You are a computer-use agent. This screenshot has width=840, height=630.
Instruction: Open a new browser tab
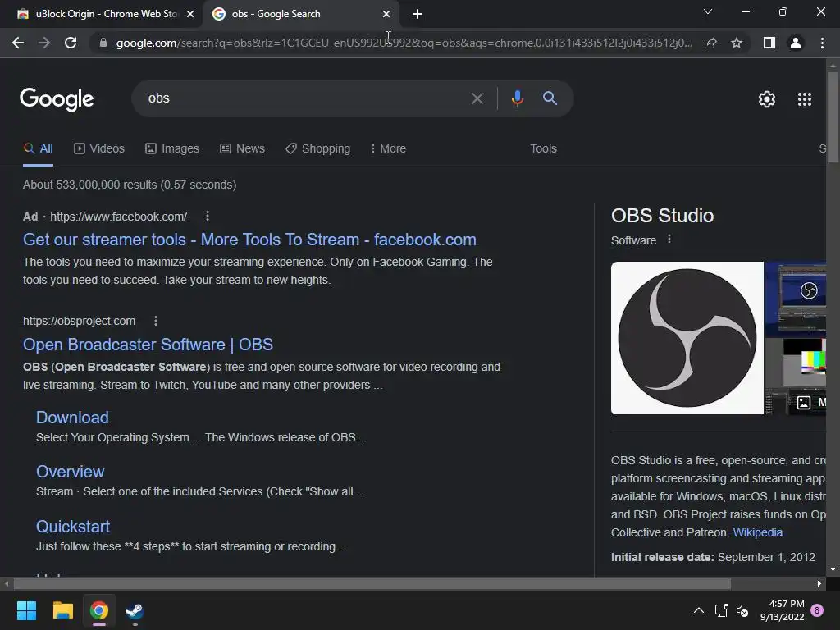coord(418,14)
